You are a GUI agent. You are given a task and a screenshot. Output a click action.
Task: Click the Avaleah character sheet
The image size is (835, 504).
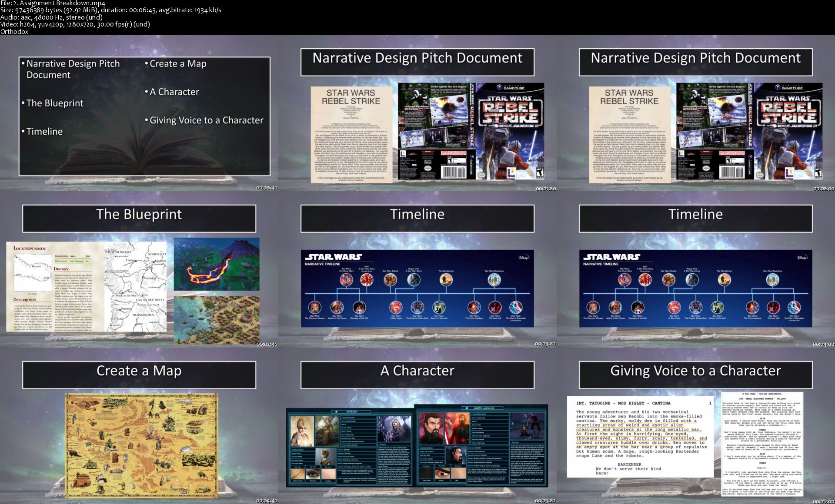click(350, 448)
